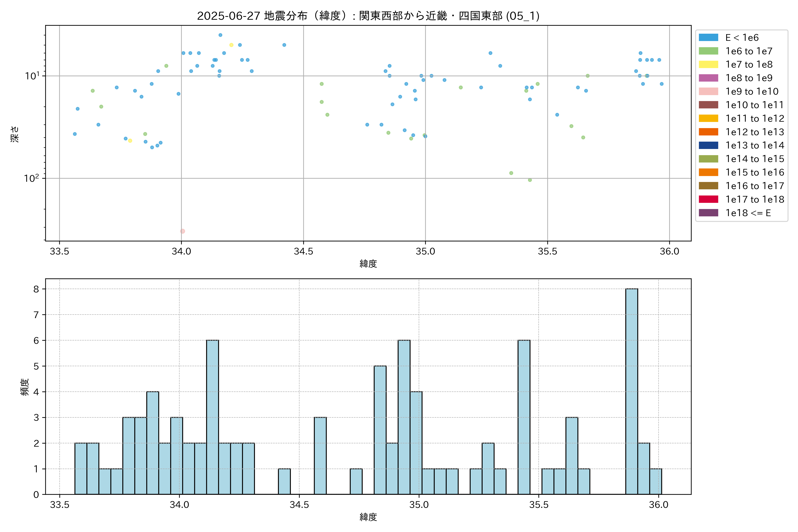Image resolution: width=798 pixels, height=532 pixels.
Task: Click the 頻度 y-axis label
Action: pyautogui.click(x=25, y=387)
